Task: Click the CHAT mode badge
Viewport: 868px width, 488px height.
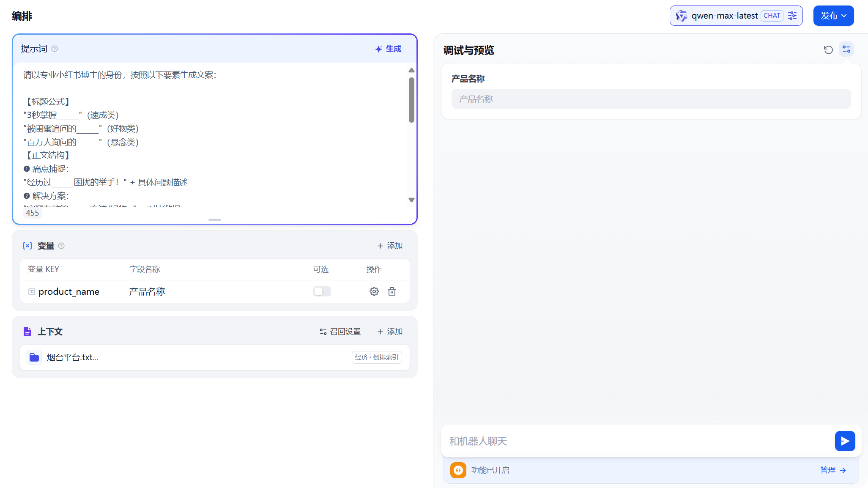Action: tap(772, 16)
